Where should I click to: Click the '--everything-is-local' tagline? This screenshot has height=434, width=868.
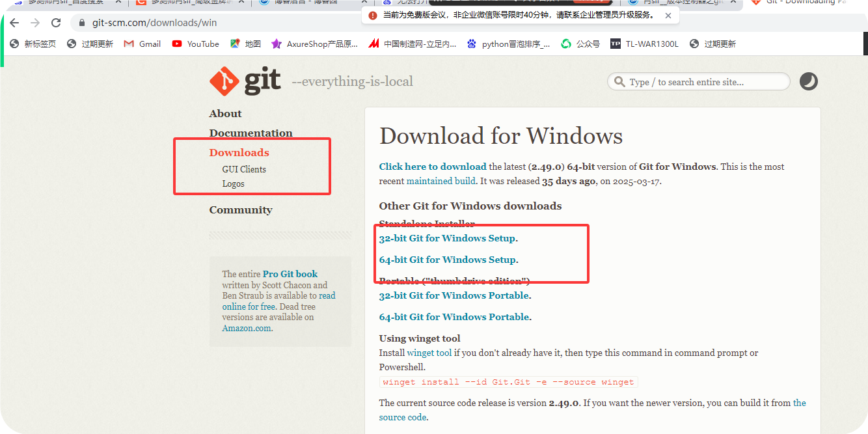coord(352,81)
